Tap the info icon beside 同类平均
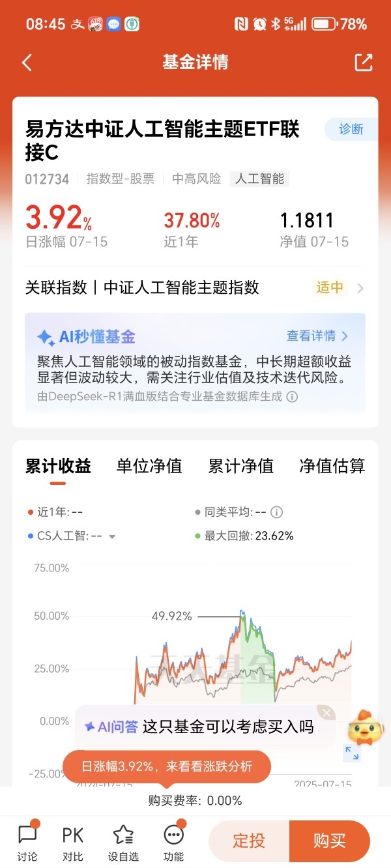The image size is (391, 868). point(276,512)
